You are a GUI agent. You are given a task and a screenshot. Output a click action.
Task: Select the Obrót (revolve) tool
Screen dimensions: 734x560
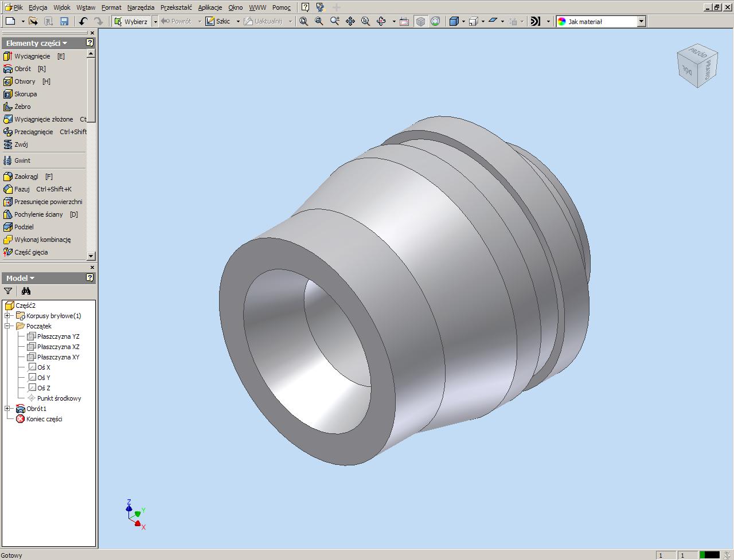[24, 69]
